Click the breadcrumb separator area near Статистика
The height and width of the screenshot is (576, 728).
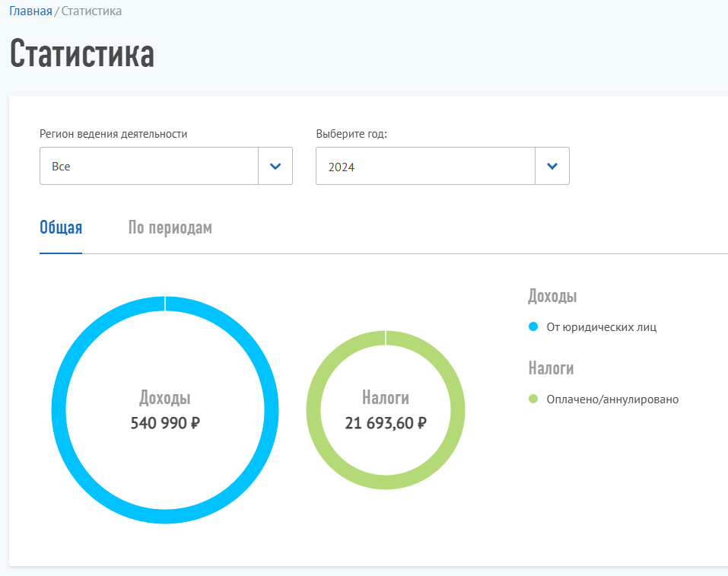click(57, 11)
